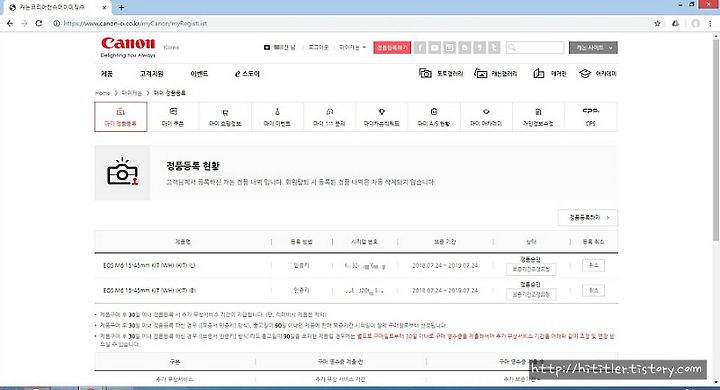Open the 고객지원 main menu
The height and width of the screenshot is (390, 720).
[152, 73]
